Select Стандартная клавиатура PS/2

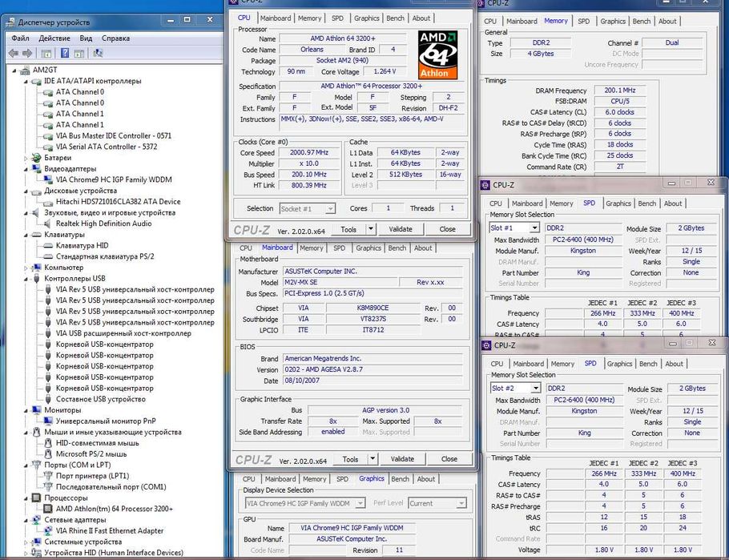click(x=105, y=256)
